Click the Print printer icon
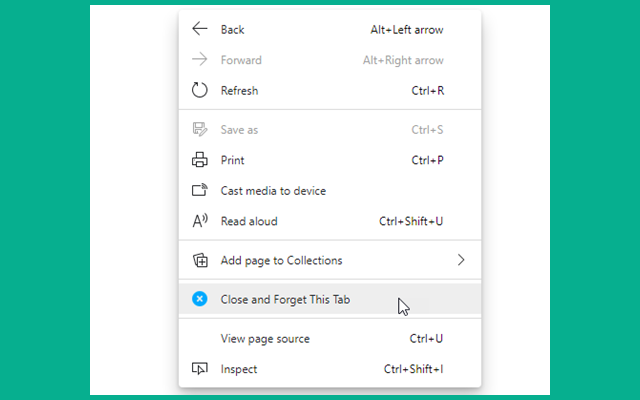 coord(200,160)
